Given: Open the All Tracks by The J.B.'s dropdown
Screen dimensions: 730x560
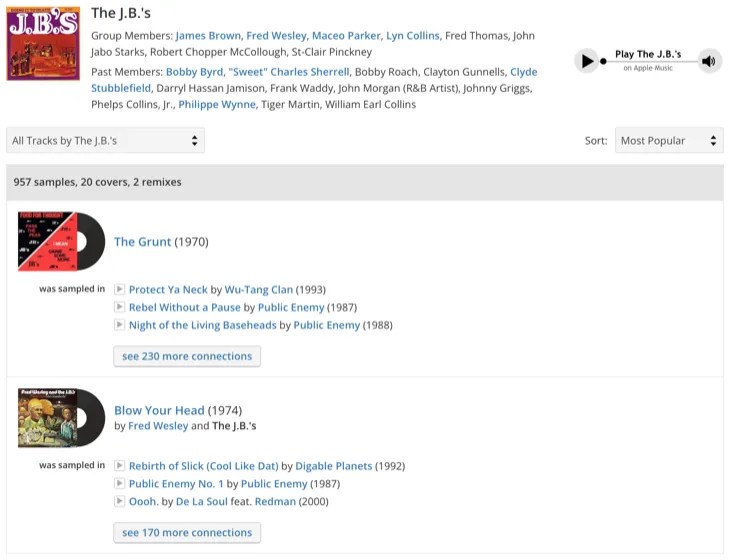Looking at the screenshot, I should (x=106, y=140).
